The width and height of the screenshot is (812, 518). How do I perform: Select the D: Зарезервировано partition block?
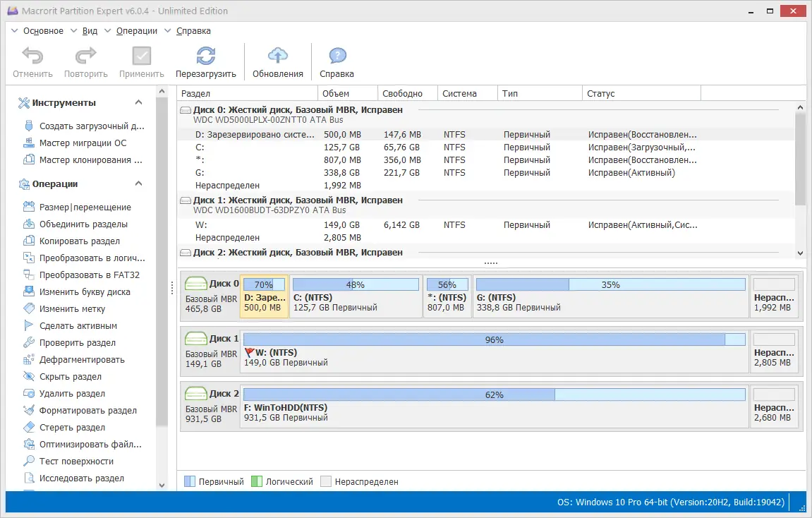click(264, 296)
